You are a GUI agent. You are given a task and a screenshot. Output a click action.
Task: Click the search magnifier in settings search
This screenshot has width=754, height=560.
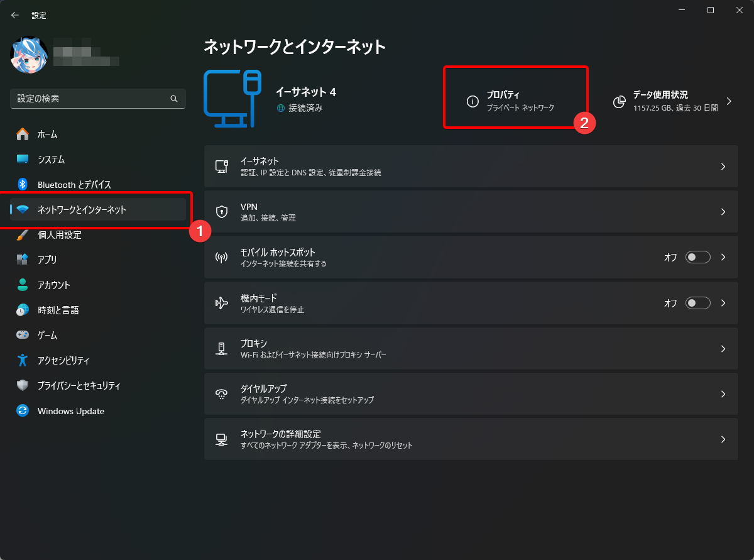tap(173, 99)
